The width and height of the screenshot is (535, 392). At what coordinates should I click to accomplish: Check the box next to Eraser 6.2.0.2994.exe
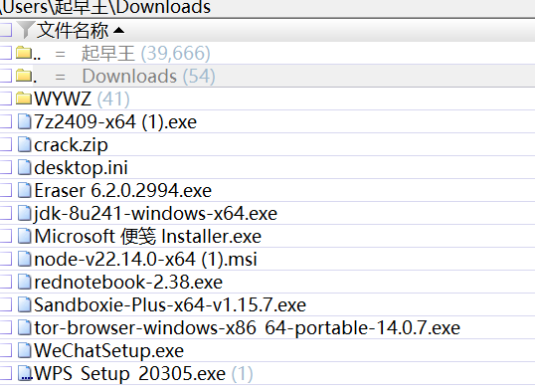[x=5, y=190]
